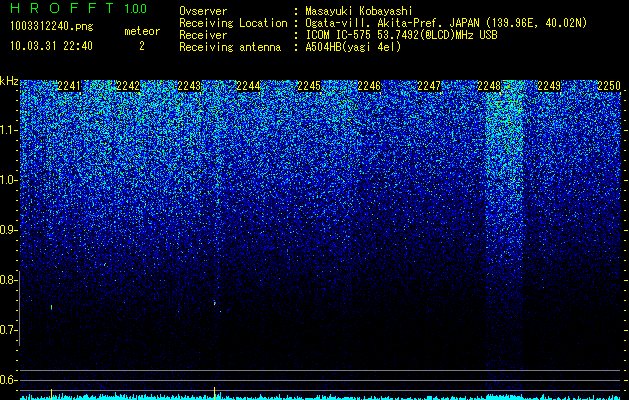Click the Receiver label text
Image resolution: width=629 pixels, height=400 pixels.
tap(203, 35)
